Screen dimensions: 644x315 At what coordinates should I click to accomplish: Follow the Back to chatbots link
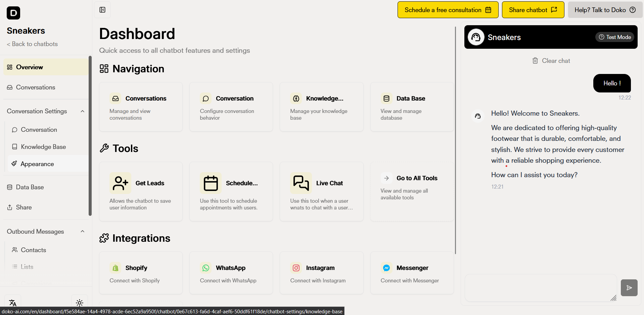(32, 44)
